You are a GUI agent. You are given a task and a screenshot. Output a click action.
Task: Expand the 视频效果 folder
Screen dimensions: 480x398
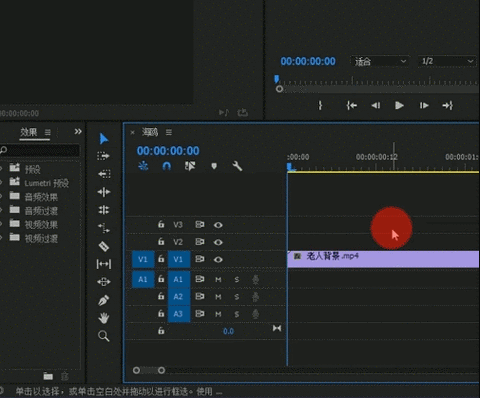click(x=2, y=224)
